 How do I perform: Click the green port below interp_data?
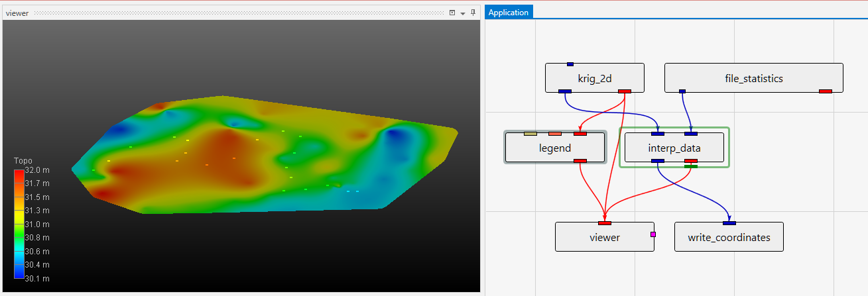[691, 166]
